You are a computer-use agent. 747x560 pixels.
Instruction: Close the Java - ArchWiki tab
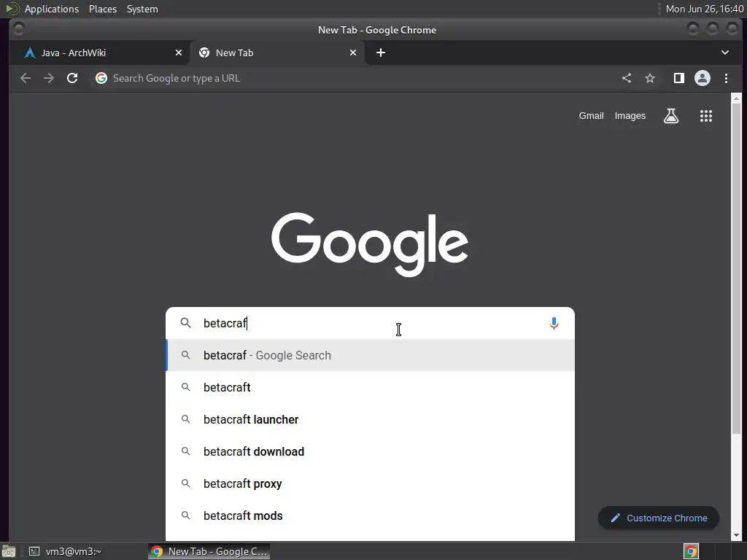[179, 52]
